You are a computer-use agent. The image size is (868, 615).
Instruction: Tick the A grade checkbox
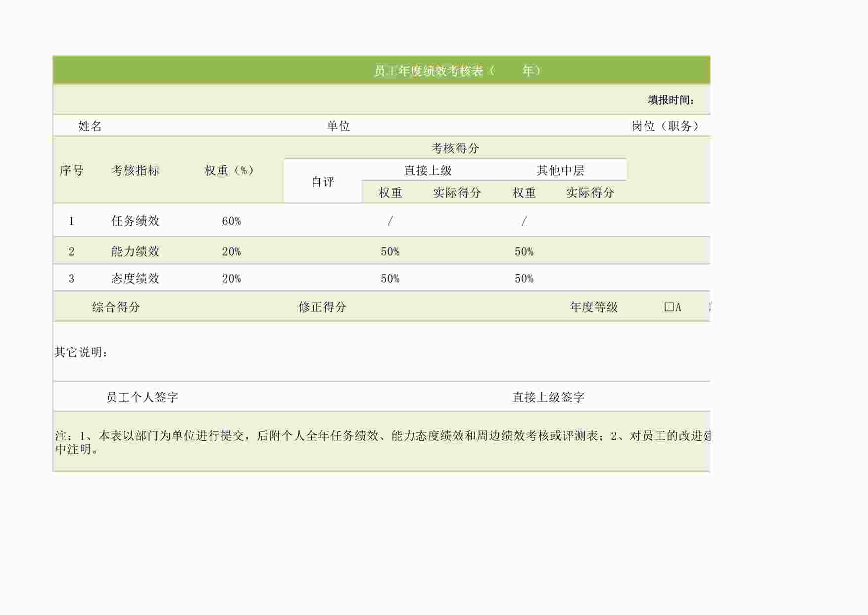point(669,307)
